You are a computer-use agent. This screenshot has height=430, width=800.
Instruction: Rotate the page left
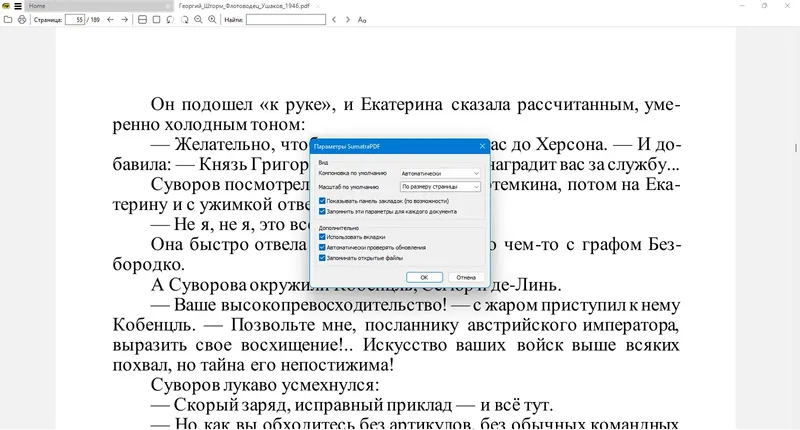170,20
